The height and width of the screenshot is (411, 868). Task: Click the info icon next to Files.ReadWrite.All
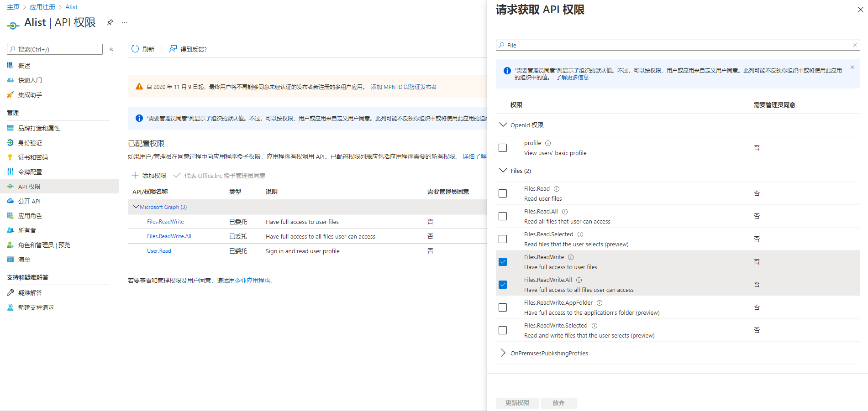[x=579, y=280]
